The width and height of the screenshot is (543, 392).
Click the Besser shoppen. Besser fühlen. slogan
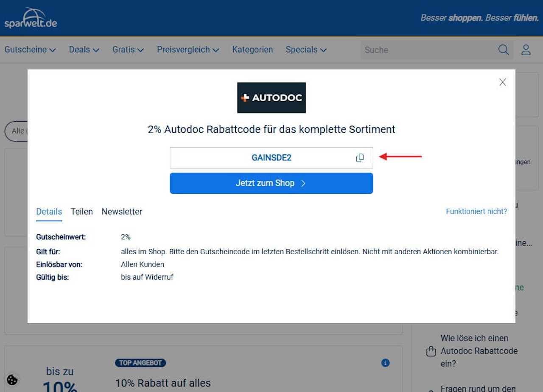coord(479,18)
